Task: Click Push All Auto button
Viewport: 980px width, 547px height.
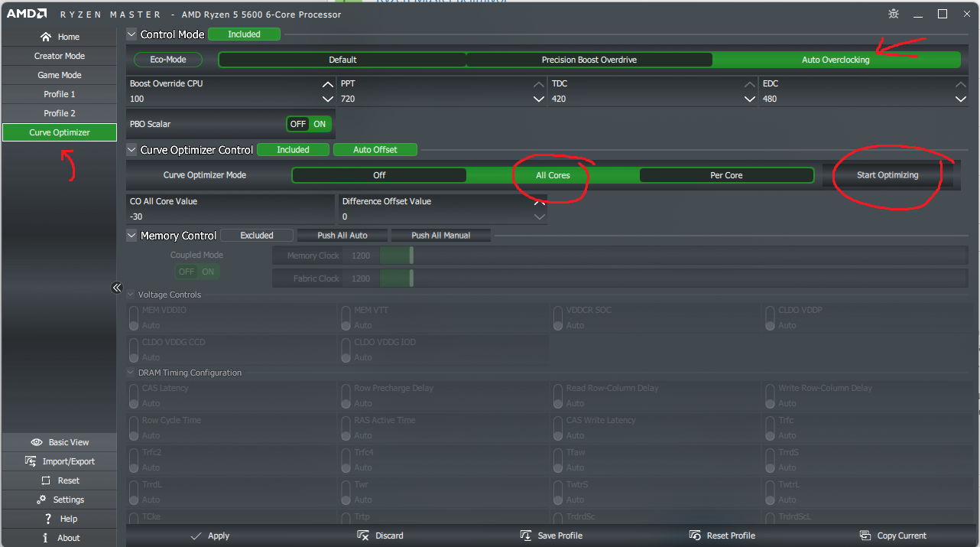Action: pos(342,236)
